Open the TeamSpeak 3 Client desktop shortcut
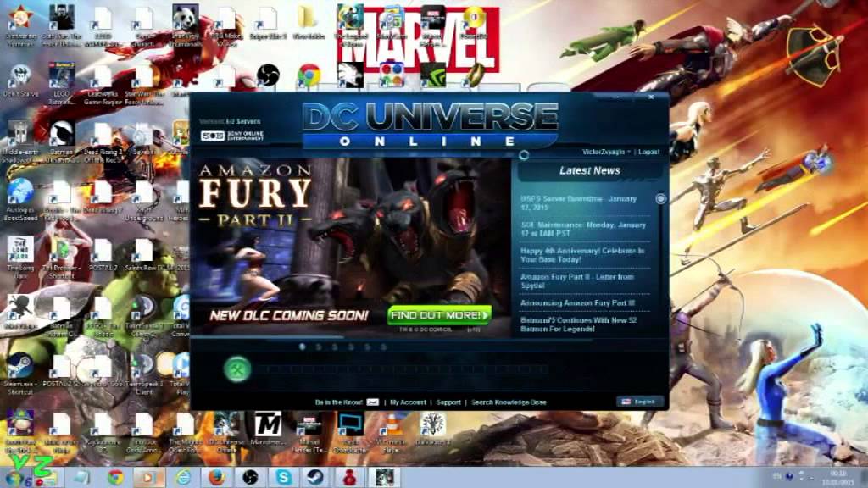Viewport: 868px width, 488px height. coord(144,374)
